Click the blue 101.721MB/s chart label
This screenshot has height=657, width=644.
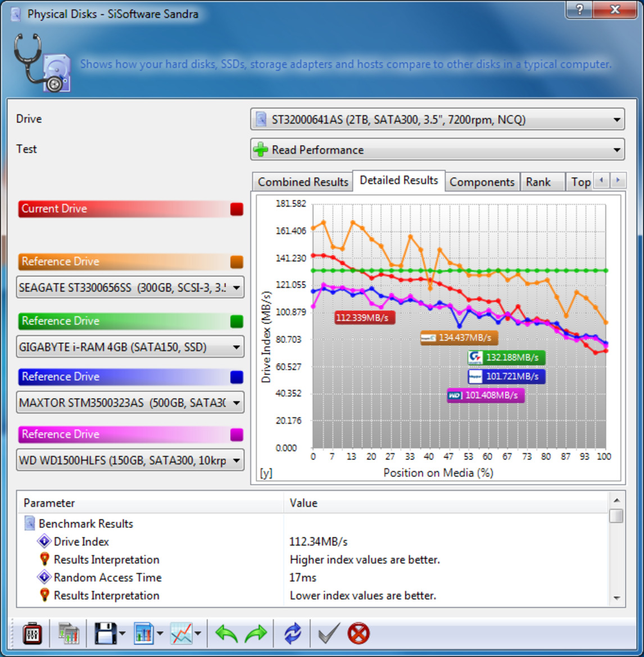coord(506,376)
